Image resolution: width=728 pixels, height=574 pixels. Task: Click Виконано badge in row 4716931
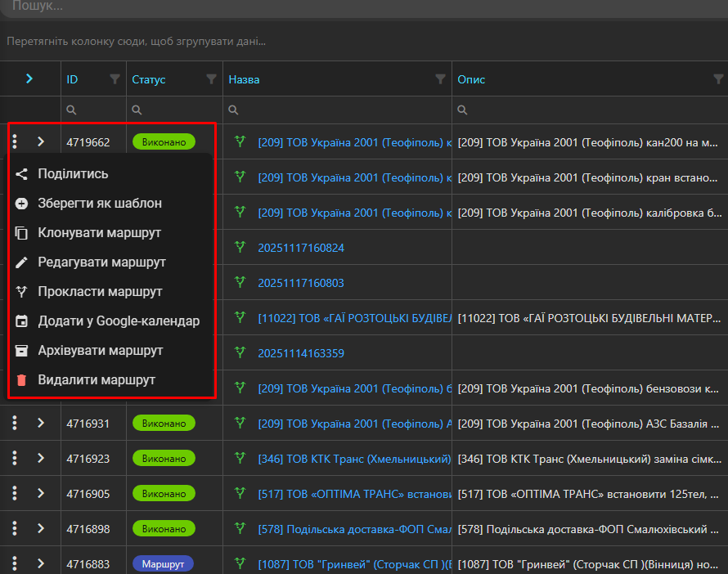point(164,424)
